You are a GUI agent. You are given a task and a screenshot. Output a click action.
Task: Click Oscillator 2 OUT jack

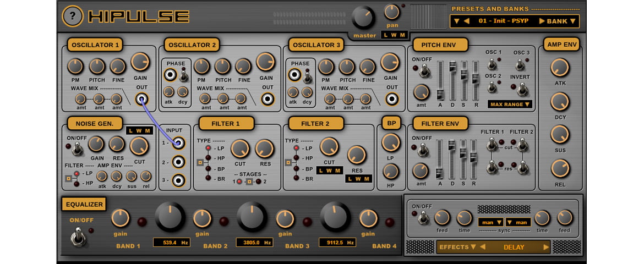[268, 99]
